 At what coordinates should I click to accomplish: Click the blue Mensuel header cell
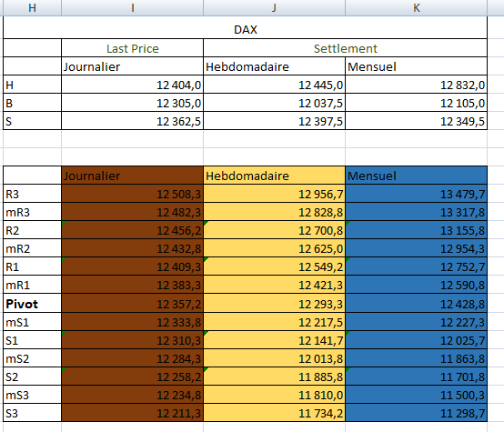417,176
